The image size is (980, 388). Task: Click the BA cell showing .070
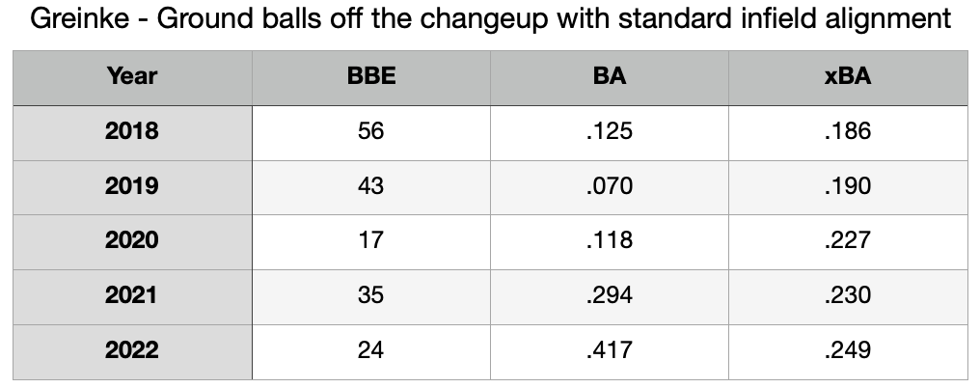click(x=609, y=186)
